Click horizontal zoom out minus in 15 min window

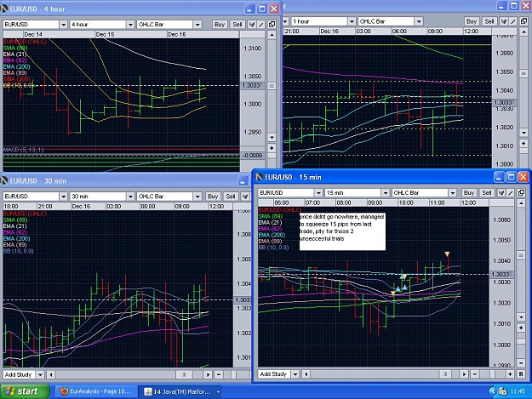click(x=475, y=374)
